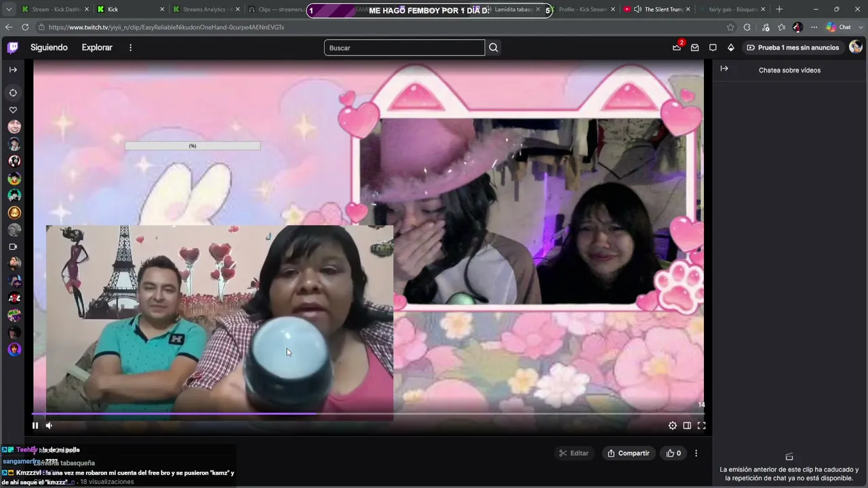
Task: Open whispers speech bubble icon
Action: point(713,47)
